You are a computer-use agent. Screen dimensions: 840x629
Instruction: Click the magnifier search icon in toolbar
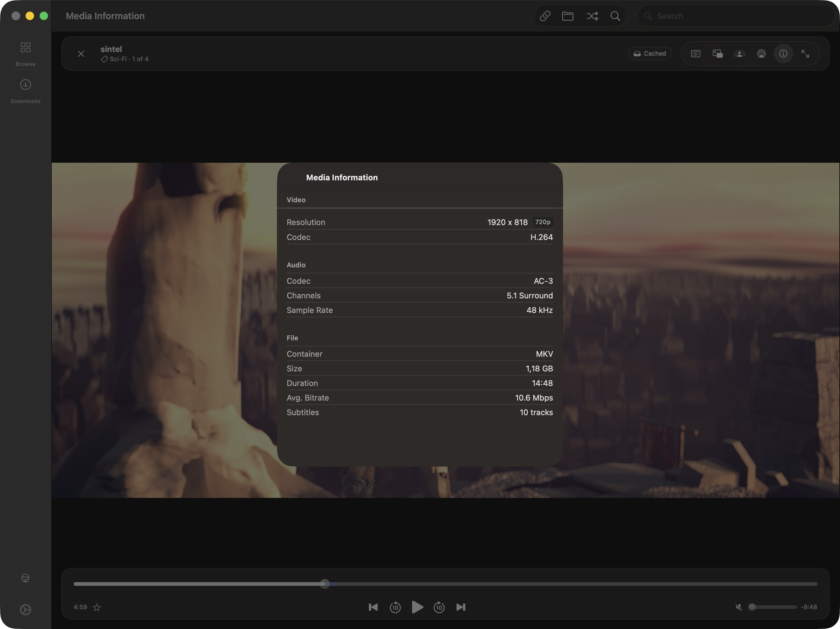615,16
